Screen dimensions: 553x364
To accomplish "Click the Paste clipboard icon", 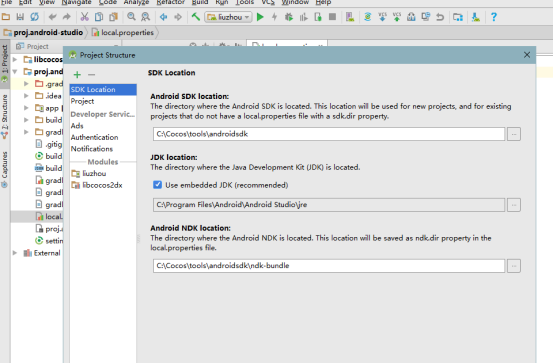I will 113,17.
